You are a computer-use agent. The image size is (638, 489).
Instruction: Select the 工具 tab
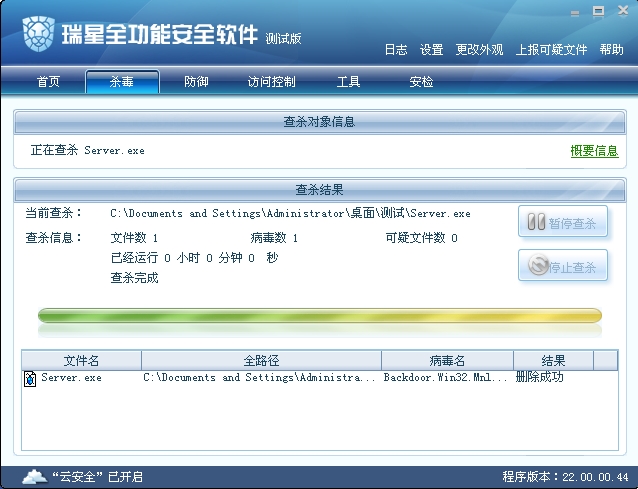point(348,82)
